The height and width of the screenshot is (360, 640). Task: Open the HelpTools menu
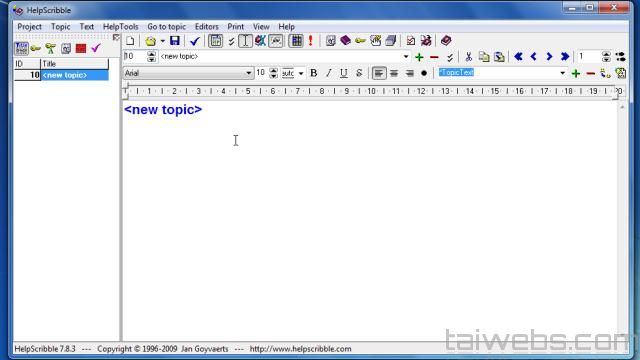click(120, 27)
